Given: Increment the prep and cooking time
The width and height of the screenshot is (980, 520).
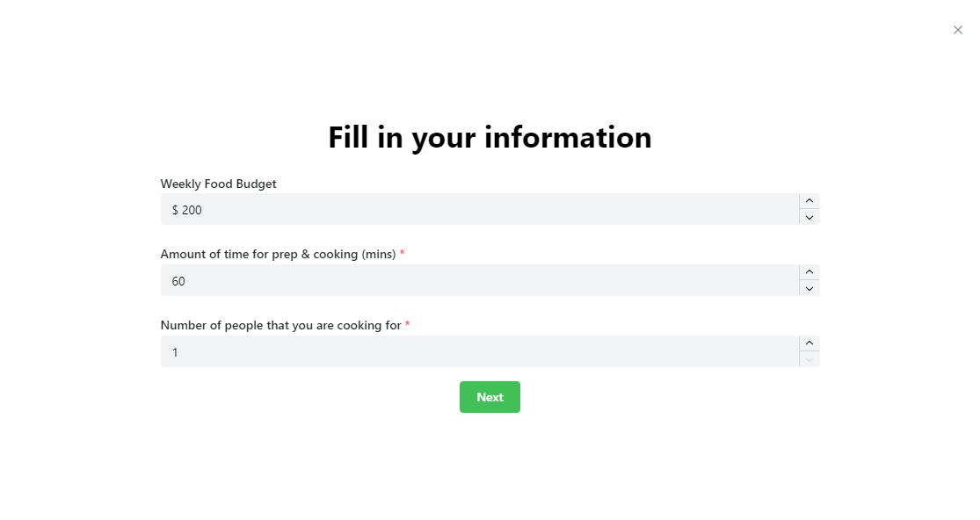Looking at the screenshot, I should [x=809, y=272].
